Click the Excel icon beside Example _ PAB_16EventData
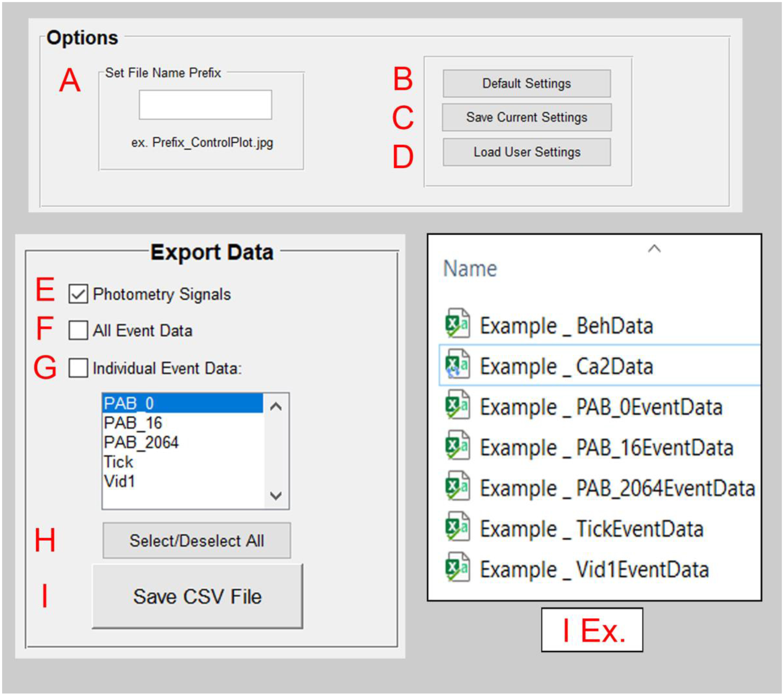The image size is (784, 696). pyautogui.click(x=458, y=446)
